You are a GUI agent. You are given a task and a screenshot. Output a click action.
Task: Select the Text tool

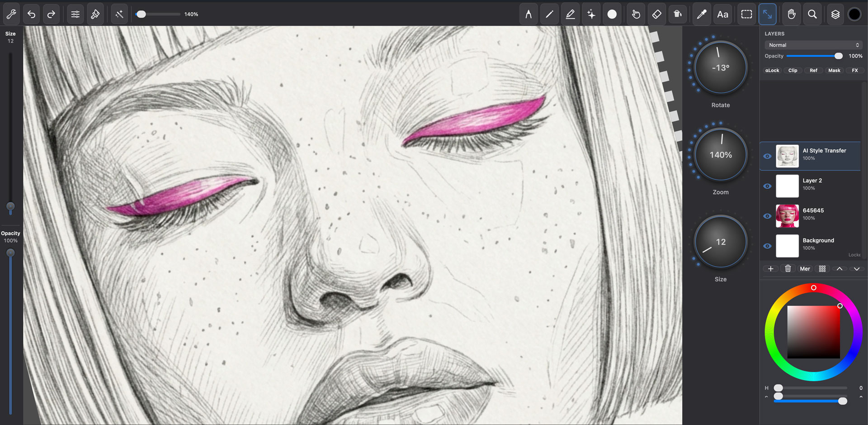point(722,14)
